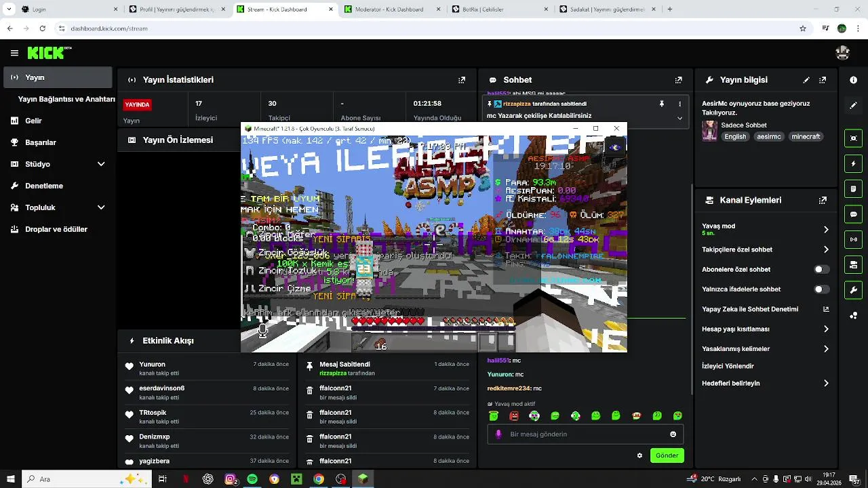This screenshot has height=488, width=868.
Task: Click chat username redkitemre234
Action: click(509, 388)
